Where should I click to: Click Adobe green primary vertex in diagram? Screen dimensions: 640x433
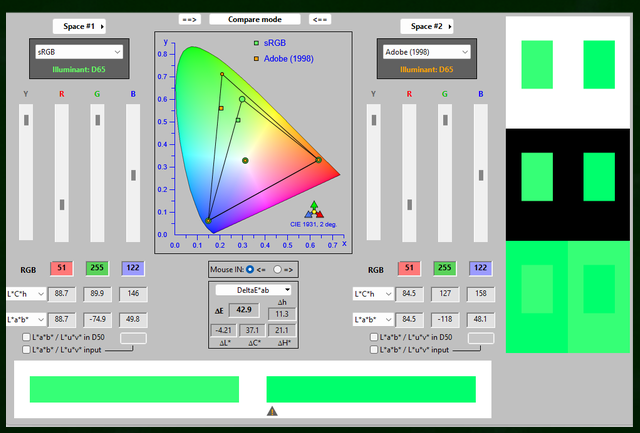click(x=222, y=74)
